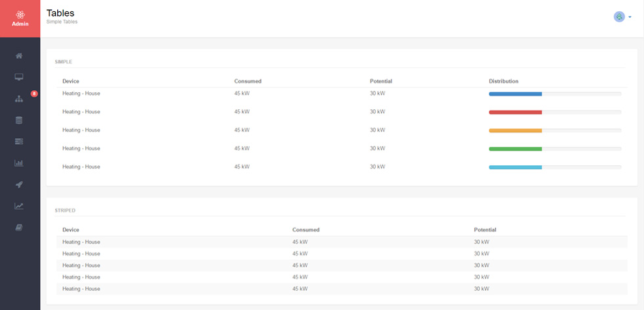Select the monitor icon in sidebar
The height and width of the screenshot is (310, 644).
pos(19,77)
